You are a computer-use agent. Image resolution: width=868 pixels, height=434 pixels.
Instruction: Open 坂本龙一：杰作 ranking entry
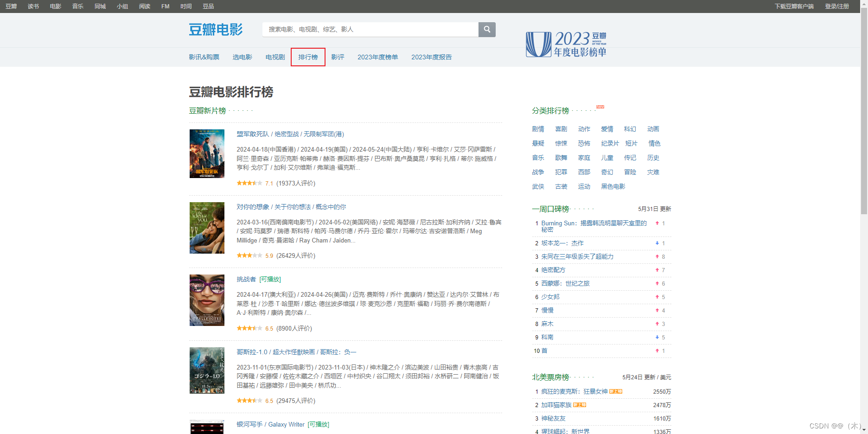click(562, 243)
